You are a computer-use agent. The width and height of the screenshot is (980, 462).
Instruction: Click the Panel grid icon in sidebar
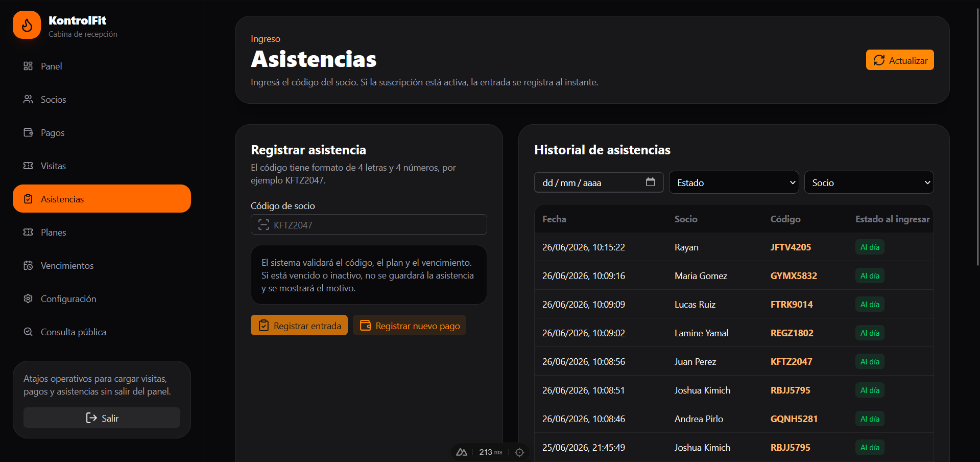pos(28,66)
